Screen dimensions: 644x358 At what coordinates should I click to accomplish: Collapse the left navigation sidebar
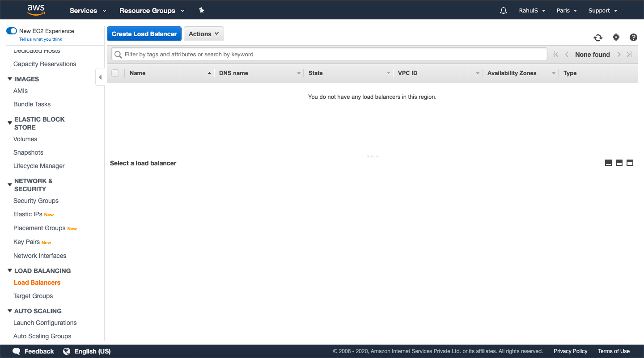click(x=100, y=76)
